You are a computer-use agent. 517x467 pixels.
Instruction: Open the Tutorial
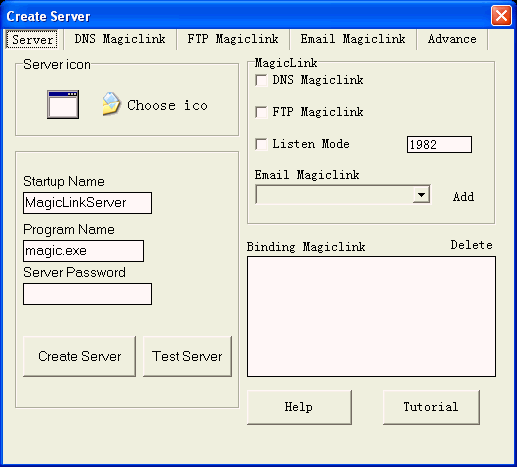431,407
